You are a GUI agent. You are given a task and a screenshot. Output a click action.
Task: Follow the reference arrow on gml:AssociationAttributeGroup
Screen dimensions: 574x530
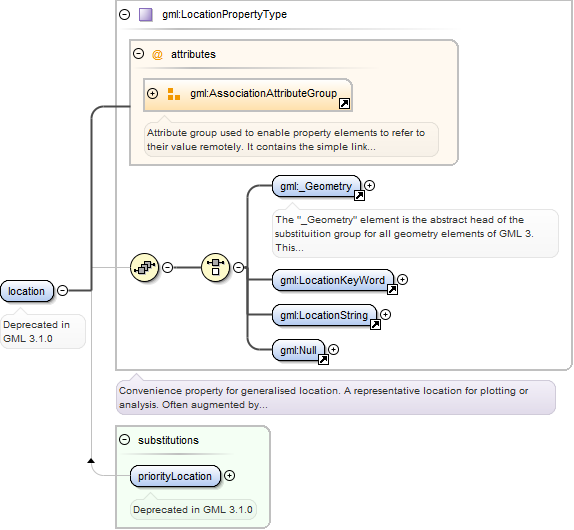tap(344, 104)
